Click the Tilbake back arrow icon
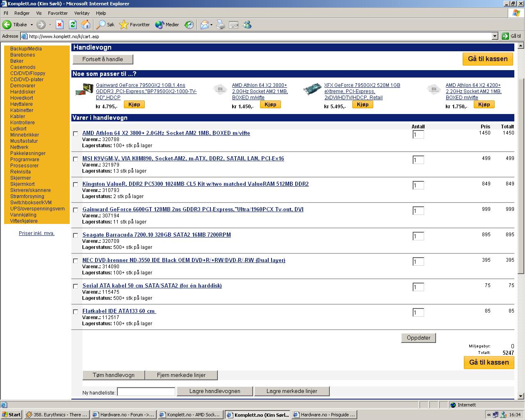 7,25
